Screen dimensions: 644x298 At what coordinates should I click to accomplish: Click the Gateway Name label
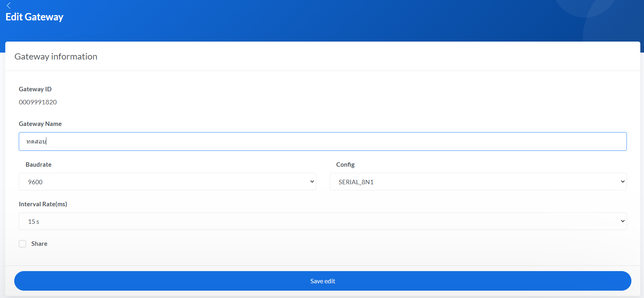tap(40, 124)
